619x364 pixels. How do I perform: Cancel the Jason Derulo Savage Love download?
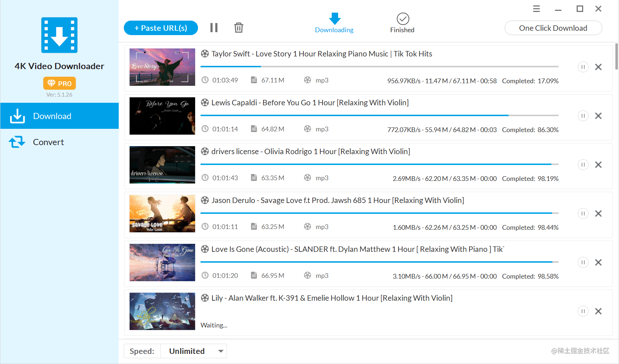[x=598, y=213]
